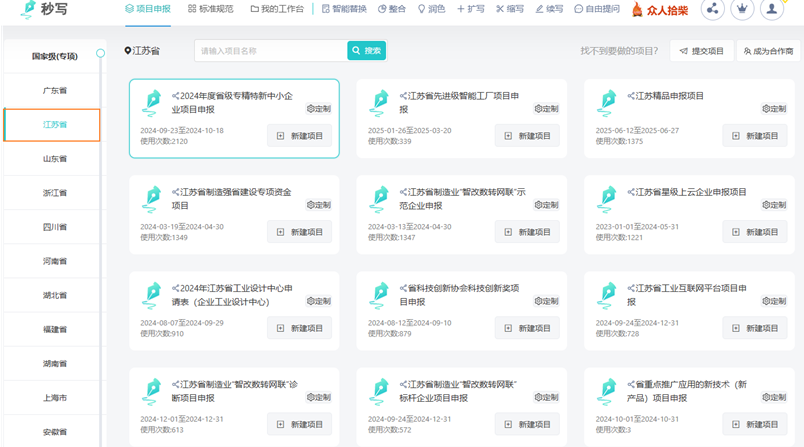Click pen icon of 江苏精品申报项目 card

tap(607, 104)
